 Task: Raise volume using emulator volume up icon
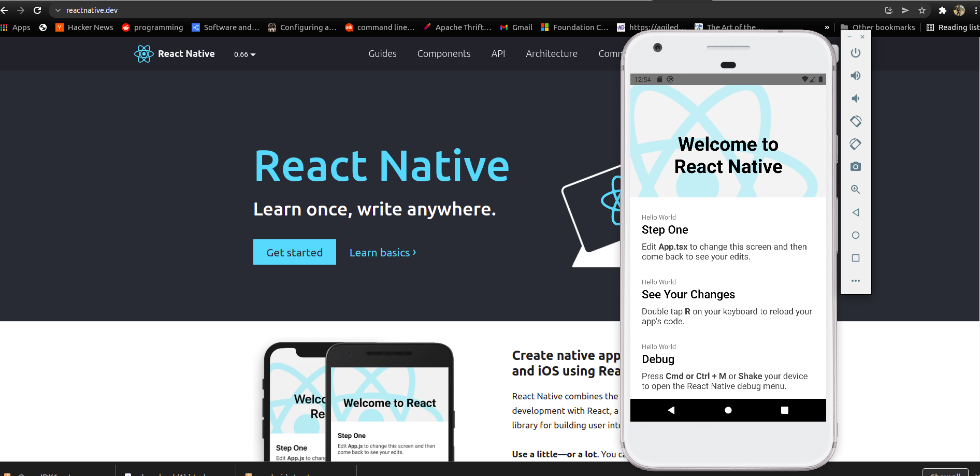click(x=856, y=76)
